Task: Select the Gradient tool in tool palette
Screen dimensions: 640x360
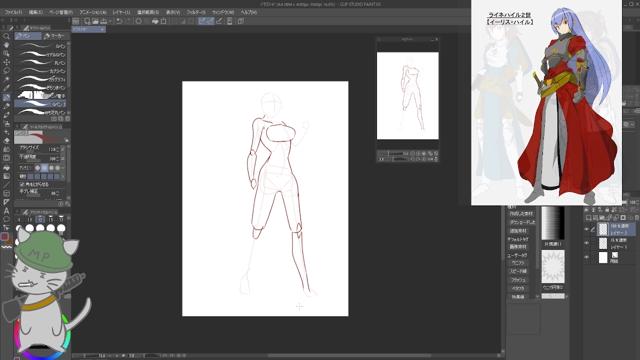Action: [6, 149]
